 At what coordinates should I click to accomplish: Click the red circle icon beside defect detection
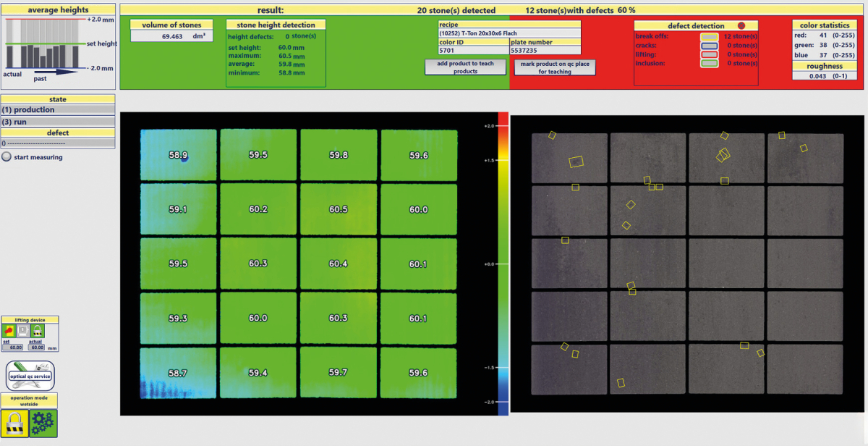tap(741, 25)
